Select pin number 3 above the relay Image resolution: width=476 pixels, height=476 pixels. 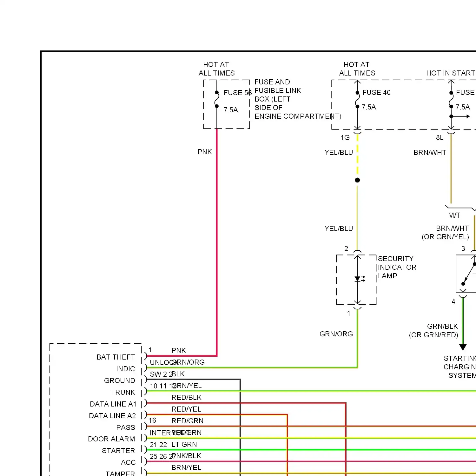tap(463, 248)
